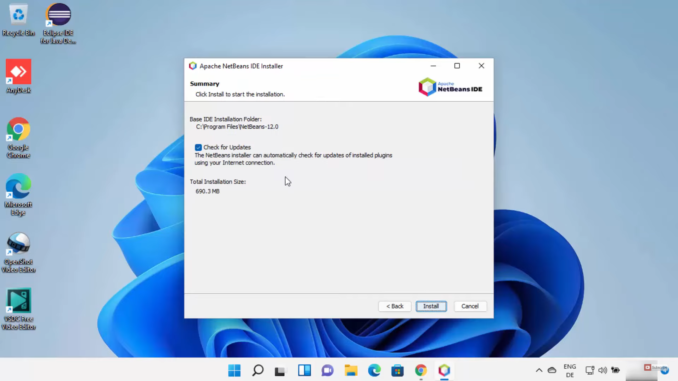Minimize the NetBeans installer window

click(x=433, y=66)
